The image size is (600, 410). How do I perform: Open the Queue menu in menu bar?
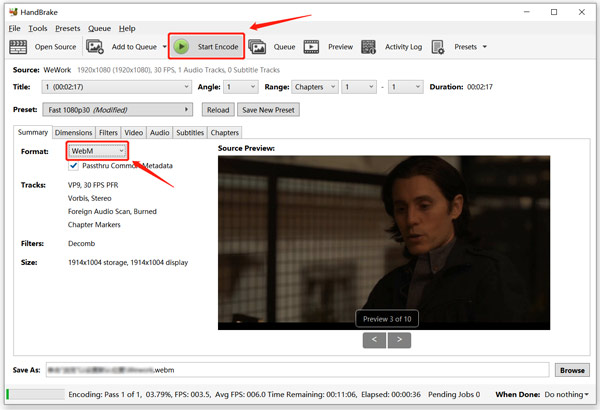pyautogui.click(x=99, y=28)
